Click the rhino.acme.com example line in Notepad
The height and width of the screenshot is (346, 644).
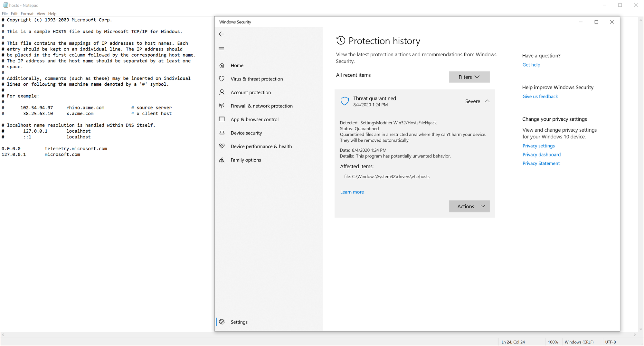click(87, 108)
